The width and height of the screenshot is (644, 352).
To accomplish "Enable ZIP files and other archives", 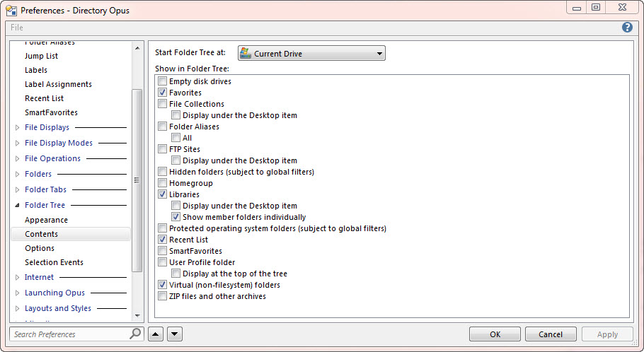I will click(x=163, y=296).
